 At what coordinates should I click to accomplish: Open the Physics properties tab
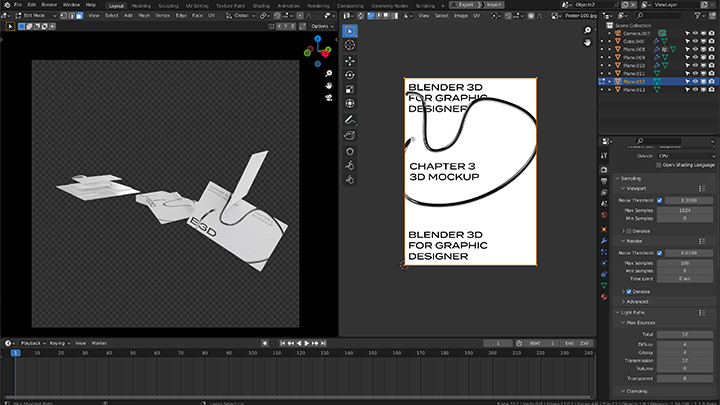click(604, 263)
